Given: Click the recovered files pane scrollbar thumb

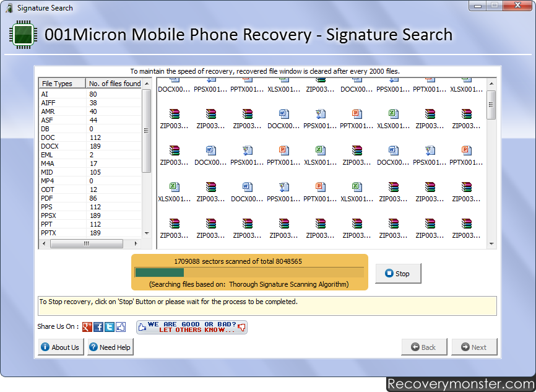Looking at the screenshot, I should tap(491, 105).
